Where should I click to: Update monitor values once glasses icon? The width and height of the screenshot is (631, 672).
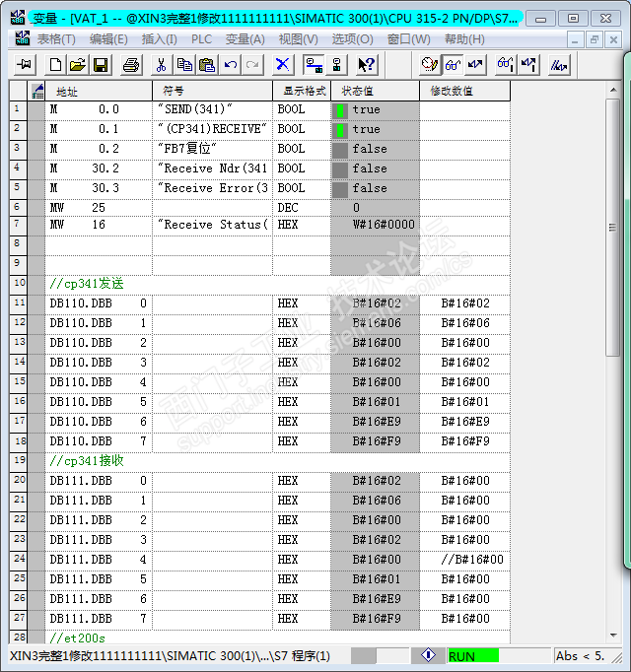point(506,65)
